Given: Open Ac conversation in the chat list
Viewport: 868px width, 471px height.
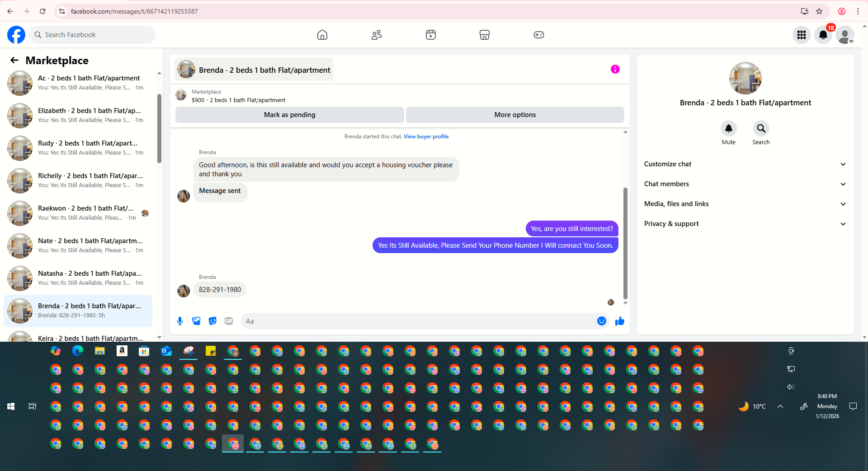Looking at the screenshot, I should tap(78, 83).
